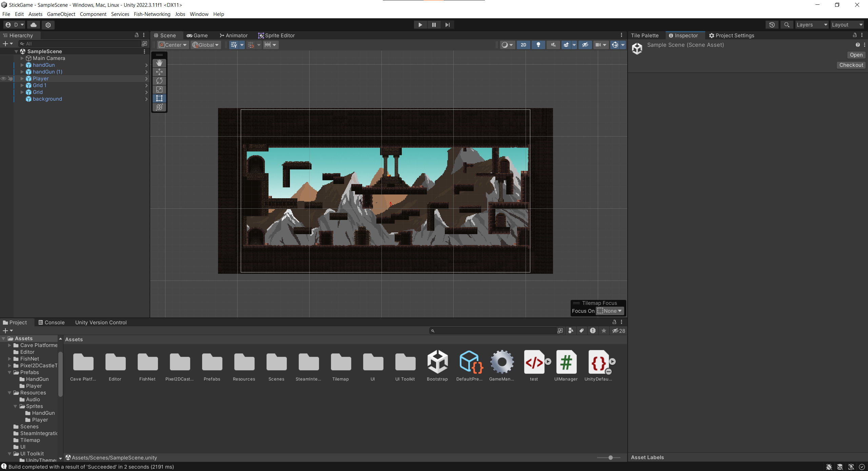The width and height of the screenshot is (868, 471).
Task: Open the Layers dropdown
Action: click(x=812, y=24)
